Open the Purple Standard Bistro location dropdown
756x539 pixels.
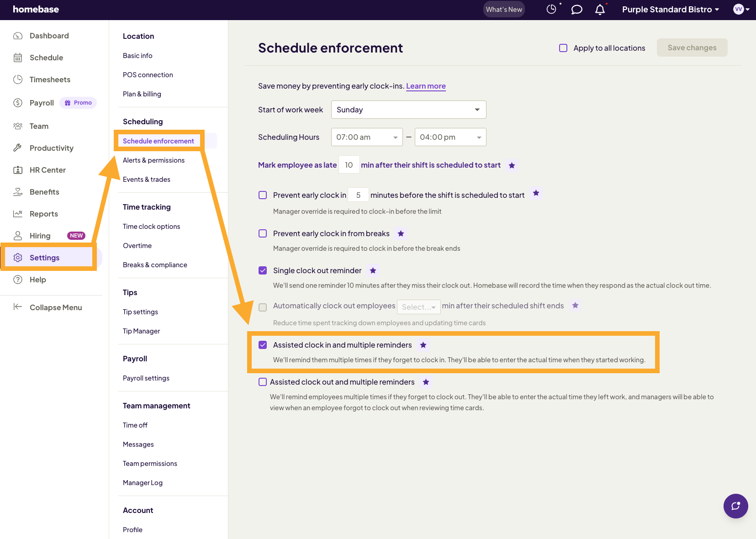[x=670, y=10]
